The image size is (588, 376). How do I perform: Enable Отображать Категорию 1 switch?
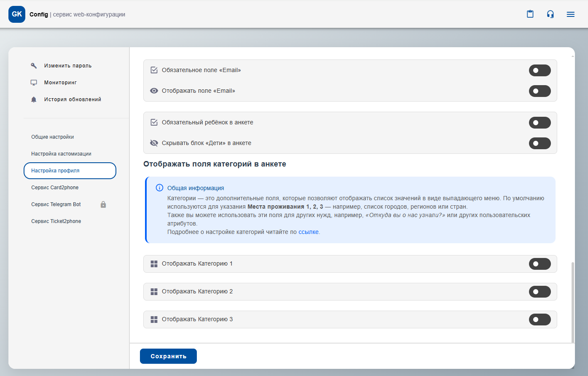[x=540, y=264]
